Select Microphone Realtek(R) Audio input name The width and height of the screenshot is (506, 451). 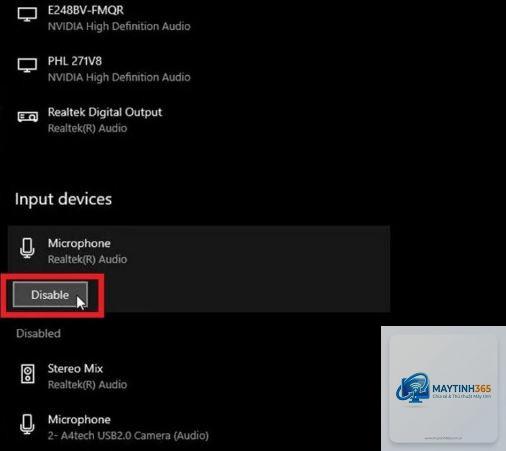point(79,243)
